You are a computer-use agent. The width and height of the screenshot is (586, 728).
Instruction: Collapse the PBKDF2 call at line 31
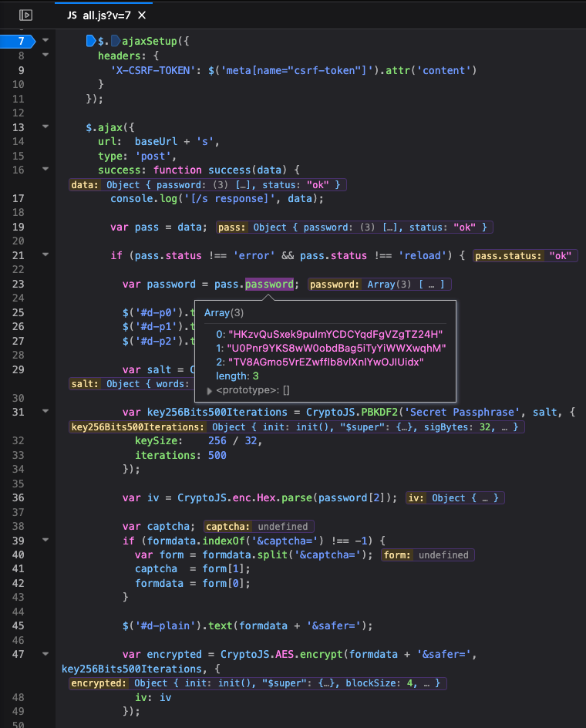pyautogui.click(x=45, y=413)
